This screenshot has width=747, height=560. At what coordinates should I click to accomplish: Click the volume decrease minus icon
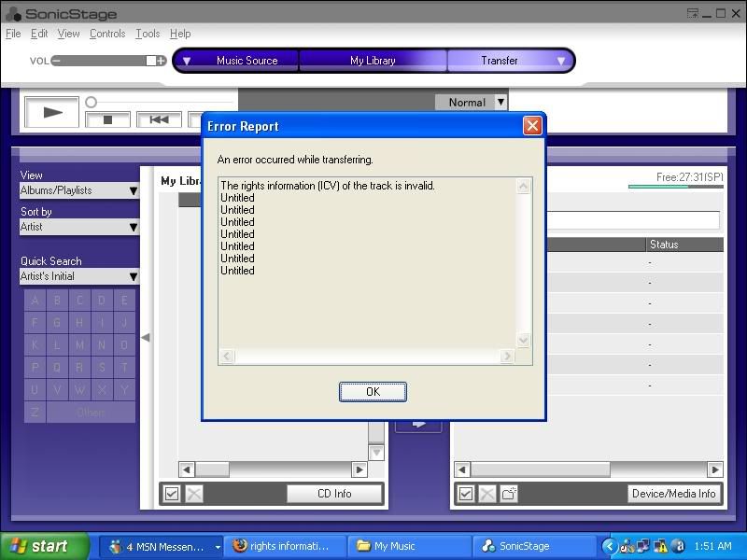pyautogui.click(x=56, y=61)
